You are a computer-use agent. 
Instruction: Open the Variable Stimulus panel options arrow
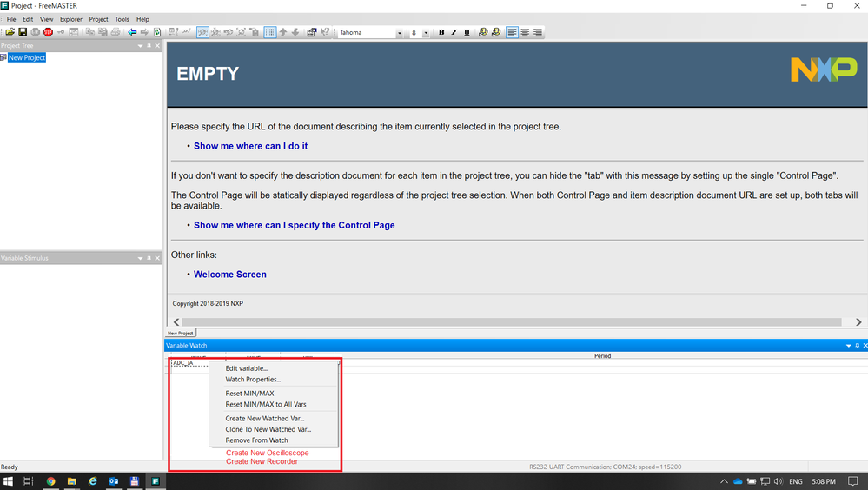pyautogui.click(x=140, y=258)
